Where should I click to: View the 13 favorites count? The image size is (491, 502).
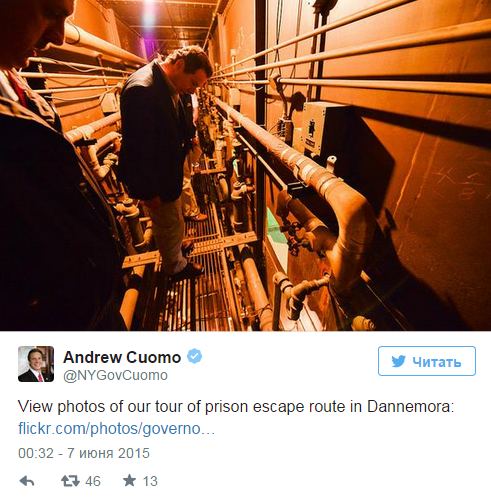tap(150, 481)
